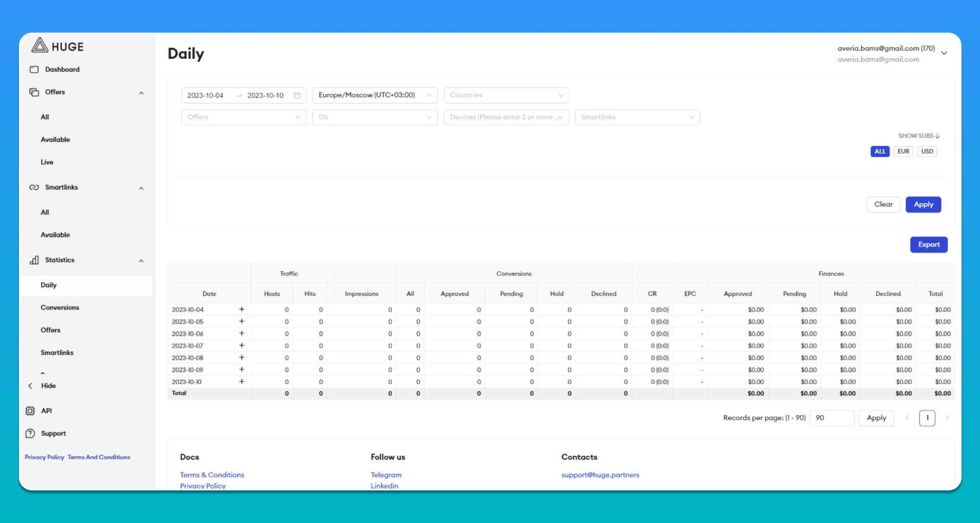Expand row details for 2023-10-04
Screen dimensions: 980x523
pyautogui.click(x=242, y=310)
